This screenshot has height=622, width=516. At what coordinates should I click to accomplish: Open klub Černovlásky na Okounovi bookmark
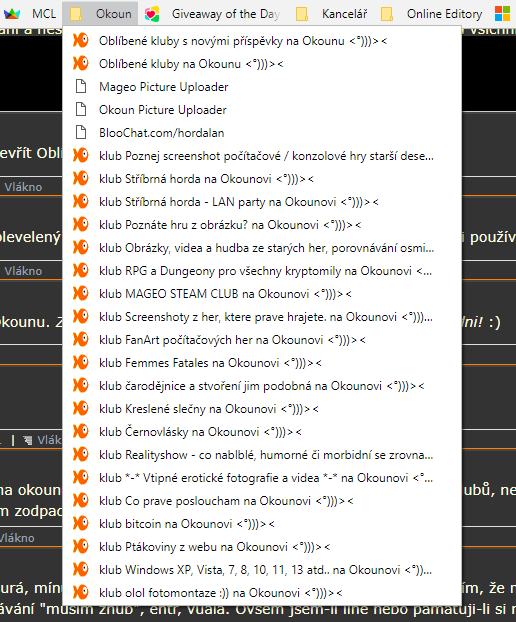click(262, 432)
